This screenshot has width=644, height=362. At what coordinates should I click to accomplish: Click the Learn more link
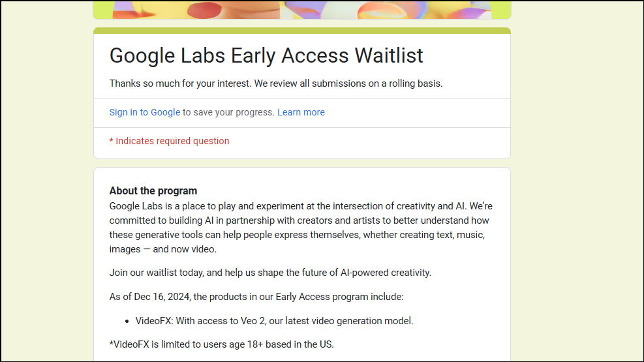pyautogui.click(x=301, y=112)
